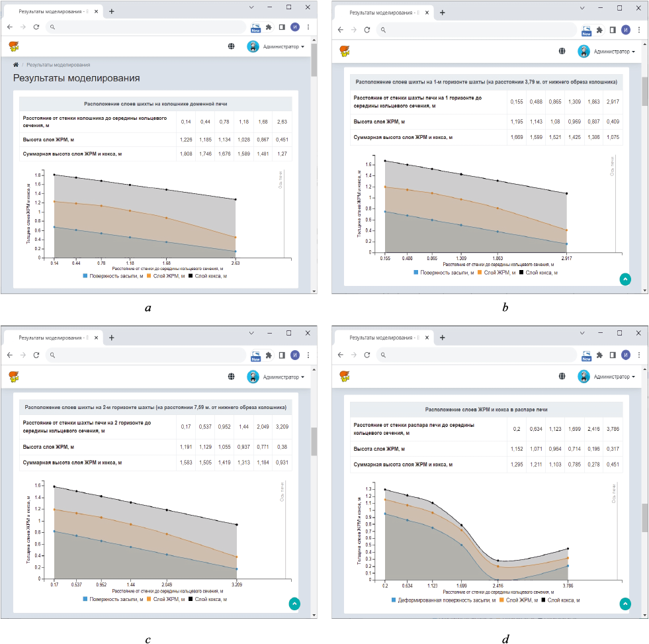The height and width of the screenshot is (644, 649).
Task: Open the extensions puzzle icon in window a
Action: (x=269, y=27)
